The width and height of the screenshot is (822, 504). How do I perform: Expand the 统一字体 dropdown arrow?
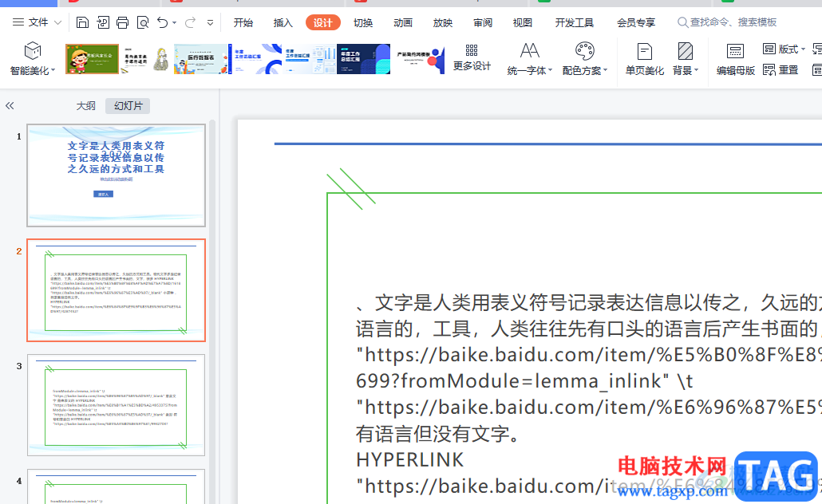[551, 70]
